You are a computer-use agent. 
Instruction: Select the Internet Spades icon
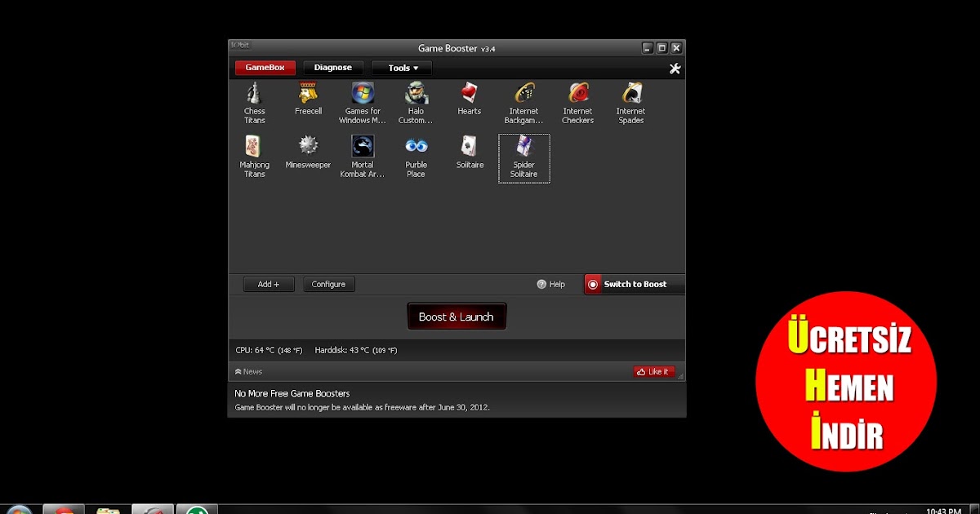click(630, 93)
